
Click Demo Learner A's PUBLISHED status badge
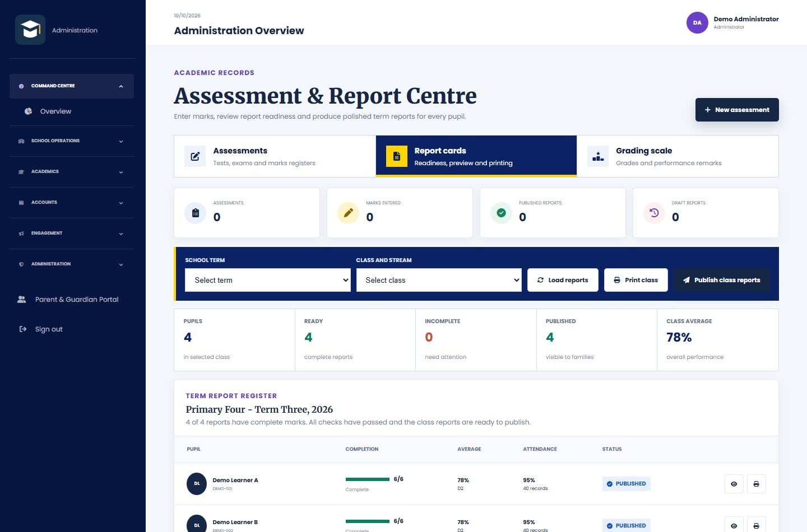[627, 484]
